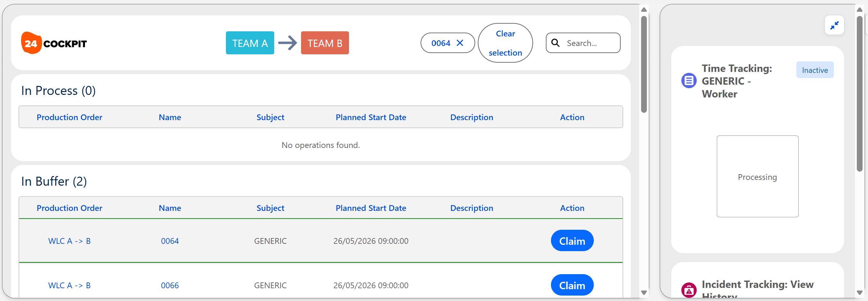This screenshot has height=301, width=868.
Task: Click In Process Description column header
Action: tap(471, 117)
